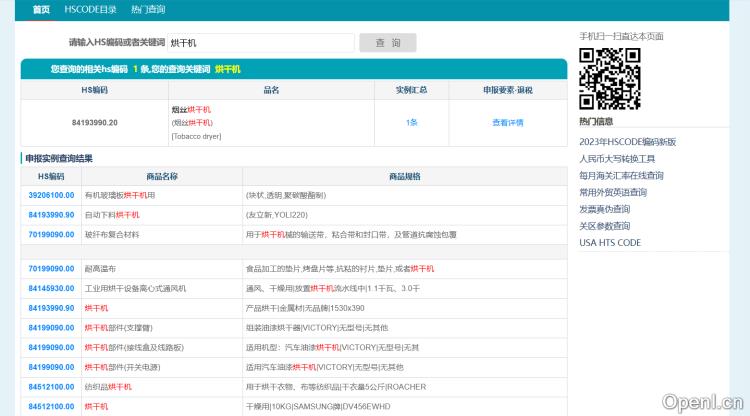750x416 pixels.
Task: Open 查看详情 for the tobacco dryer code
Action: coord(508,122)
